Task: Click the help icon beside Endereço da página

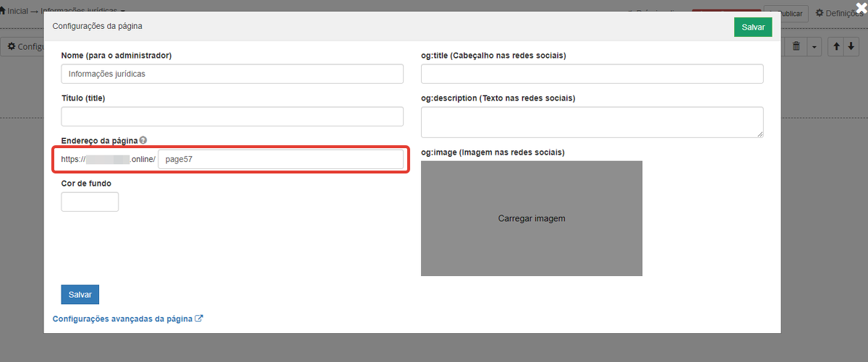Action: (x=143, y=140)
